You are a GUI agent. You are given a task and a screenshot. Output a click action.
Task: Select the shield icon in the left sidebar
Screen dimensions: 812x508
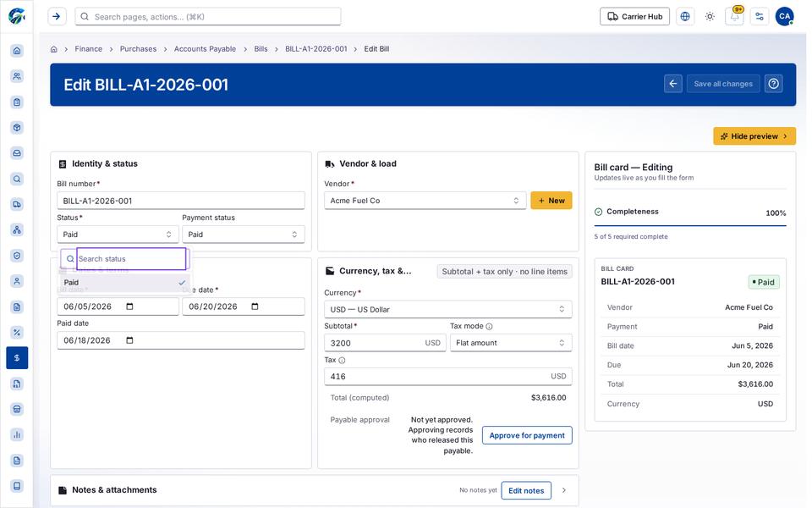17,256
